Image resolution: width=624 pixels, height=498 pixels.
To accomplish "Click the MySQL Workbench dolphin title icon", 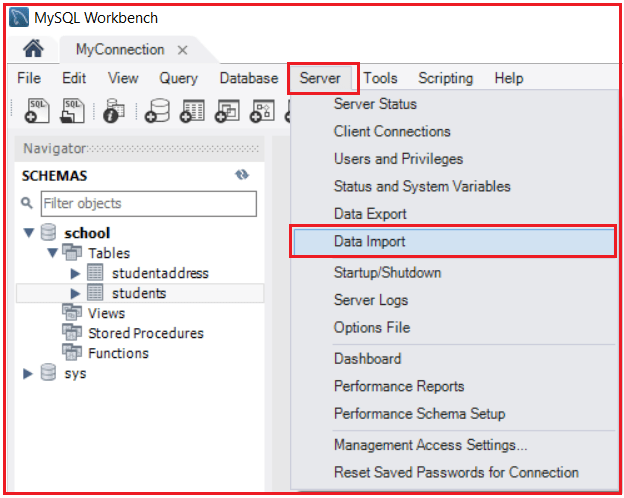I will pos(19,17).
